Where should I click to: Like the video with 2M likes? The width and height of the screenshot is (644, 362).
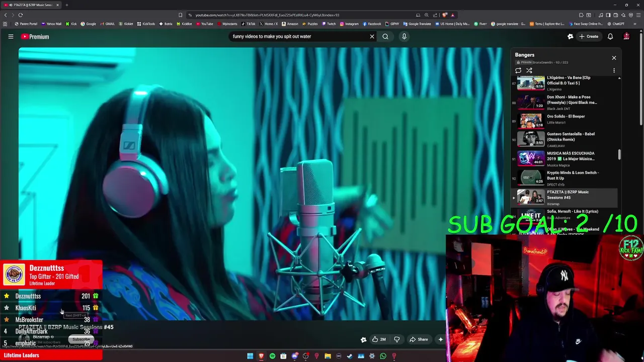click(x=379, y=339)
